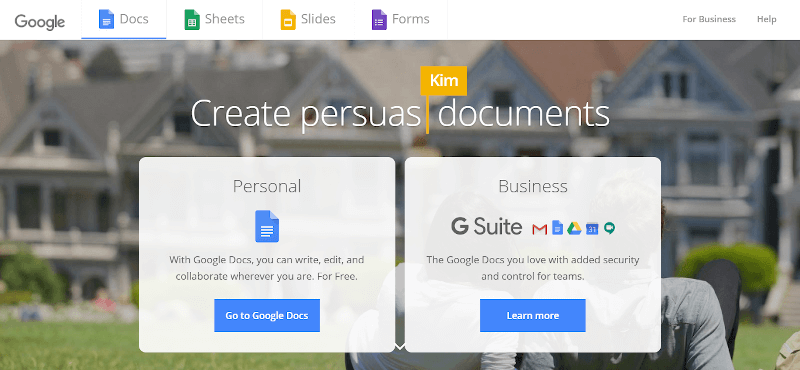Click the Gmail icon in Business card

tap(539, 229)
